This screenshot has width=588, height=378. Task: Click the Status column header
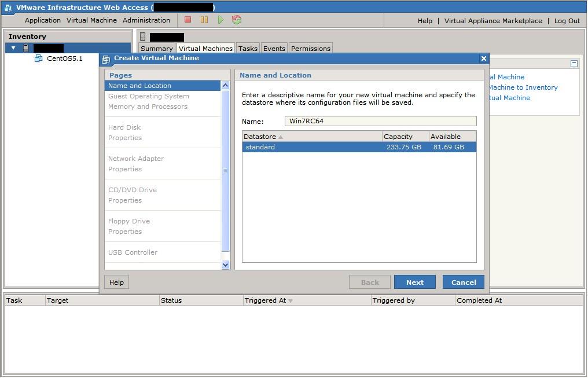201,300
